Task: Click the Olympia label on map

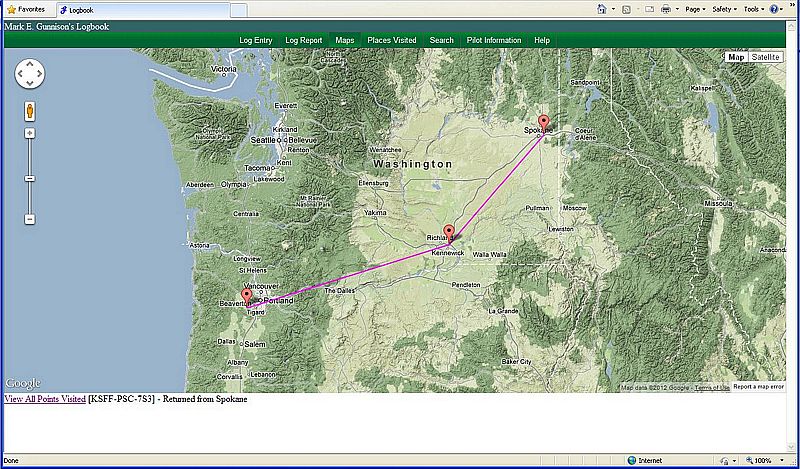Action: coord(234,185)
